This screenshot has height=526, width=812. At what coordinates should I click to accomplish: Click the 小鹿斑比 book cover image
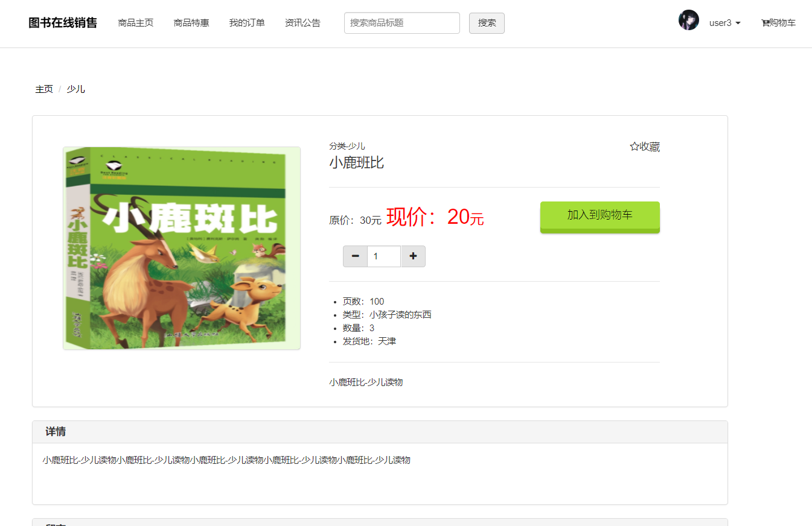[182, 248]
